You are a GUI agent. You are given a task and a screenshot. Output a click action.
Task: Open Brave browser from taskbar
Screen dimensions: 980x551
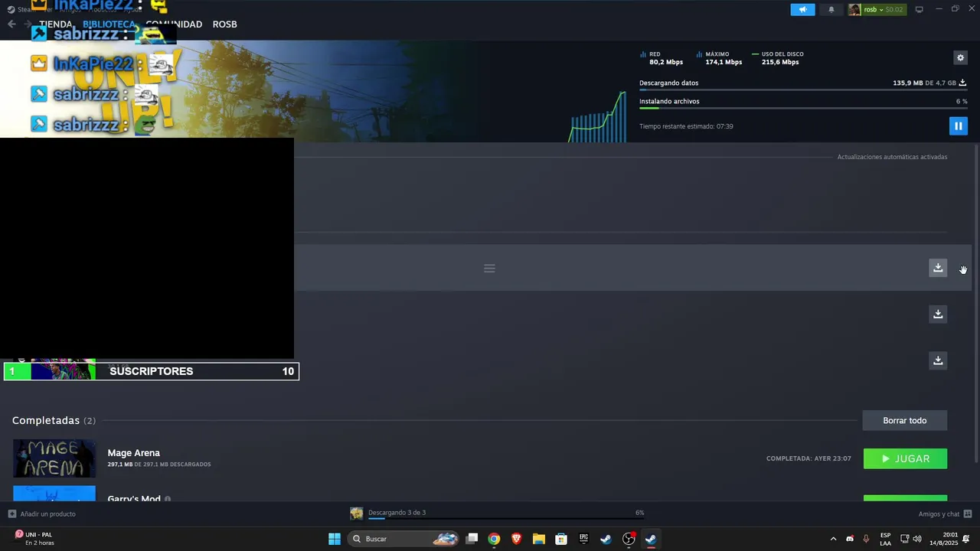point(516,539)
